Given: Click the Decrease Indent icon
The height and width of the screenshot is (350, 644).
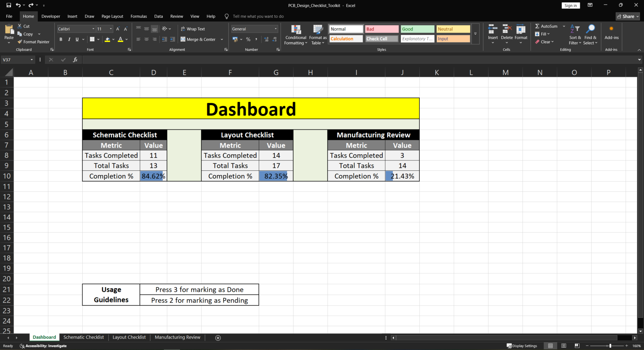Looking at the screenshot, I should click(165, 39).
